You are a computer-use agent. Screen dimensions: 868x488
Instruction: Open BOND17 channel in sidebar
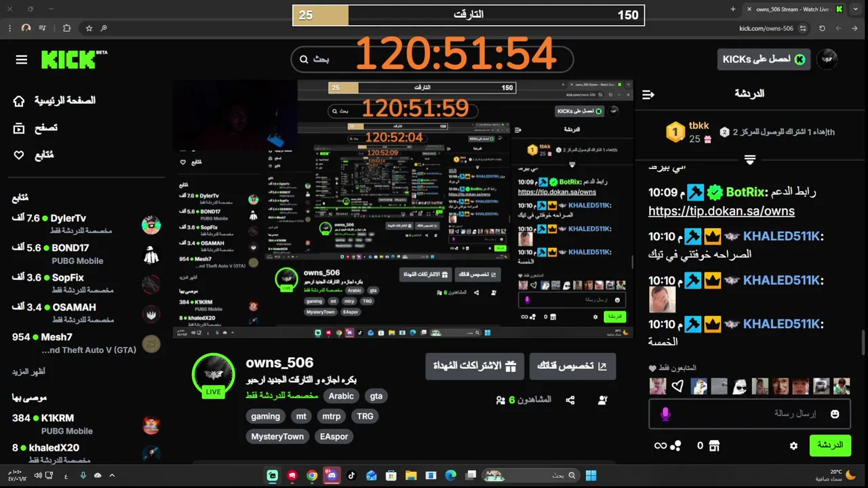pyautogui.click(x=86, y=254)
